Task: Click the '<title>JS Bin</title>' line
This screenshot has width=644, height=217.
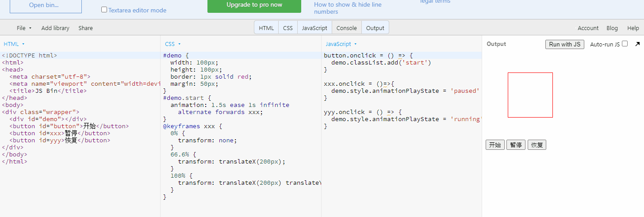Action: [48, 91]
